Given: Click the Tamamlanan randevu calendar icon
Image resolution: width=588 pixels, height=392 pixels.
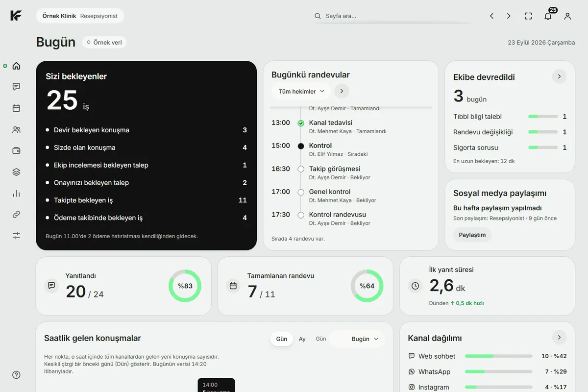Looking at the screenshot, I should [233, 286].
